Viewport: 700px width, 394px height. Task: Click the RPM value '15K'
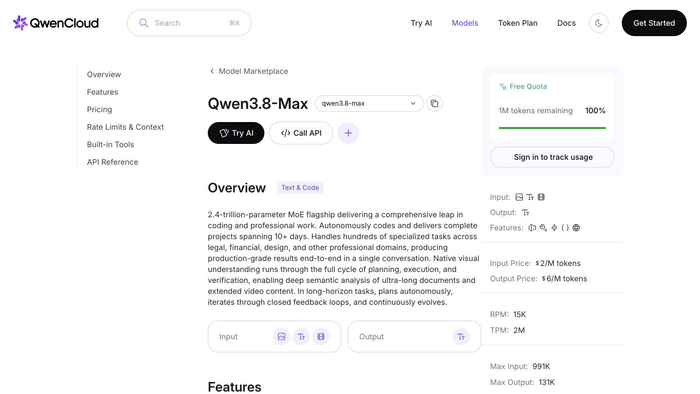tap(520, 315)
